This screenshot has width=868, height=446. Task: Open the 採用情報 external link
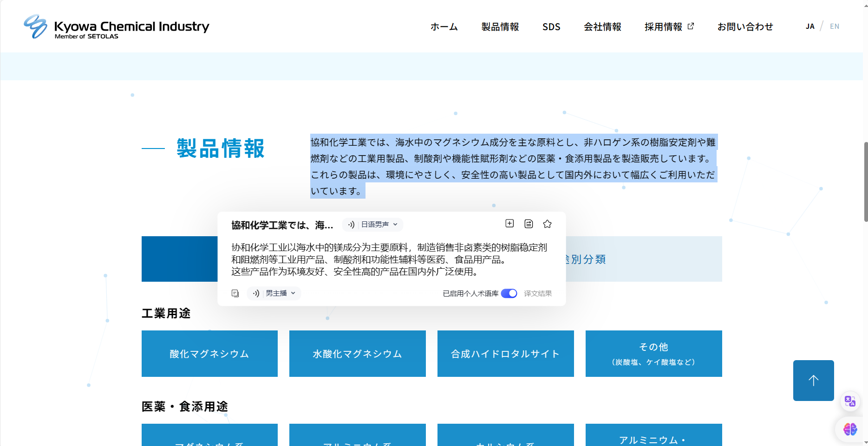click(x=669, y=27)
